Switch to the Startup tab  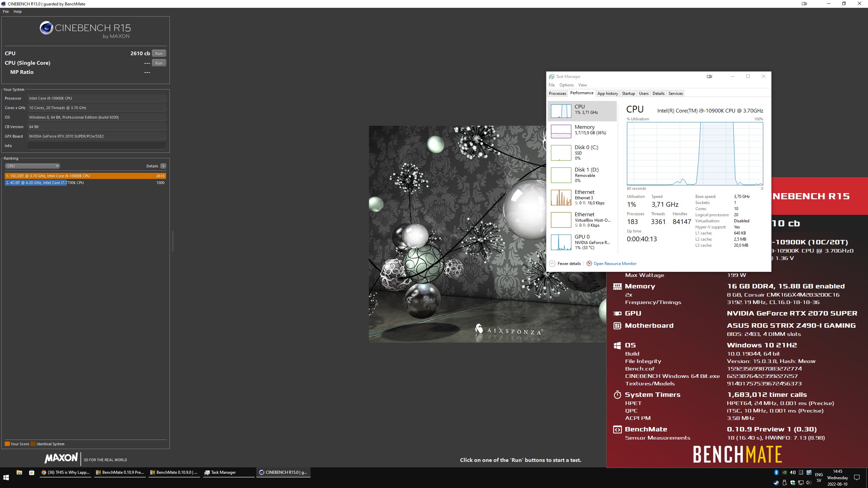pos(628,94)
